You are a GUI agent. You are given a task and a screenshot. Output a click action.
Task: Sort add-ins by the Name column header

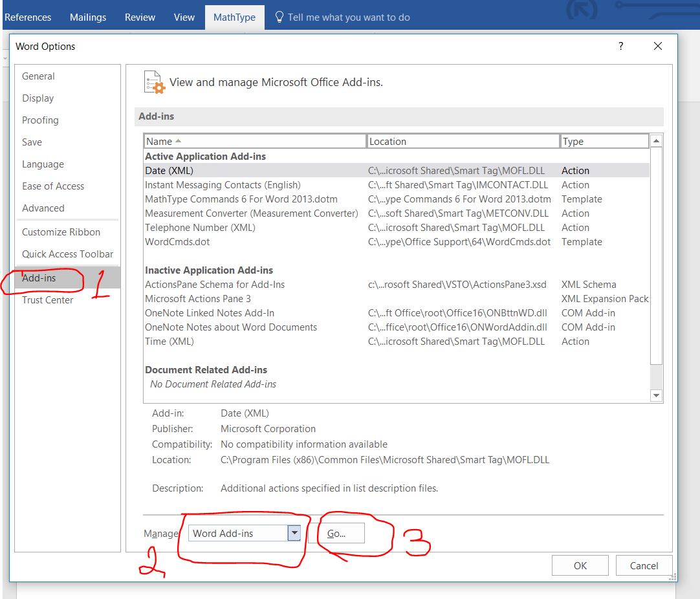[255, 142]
